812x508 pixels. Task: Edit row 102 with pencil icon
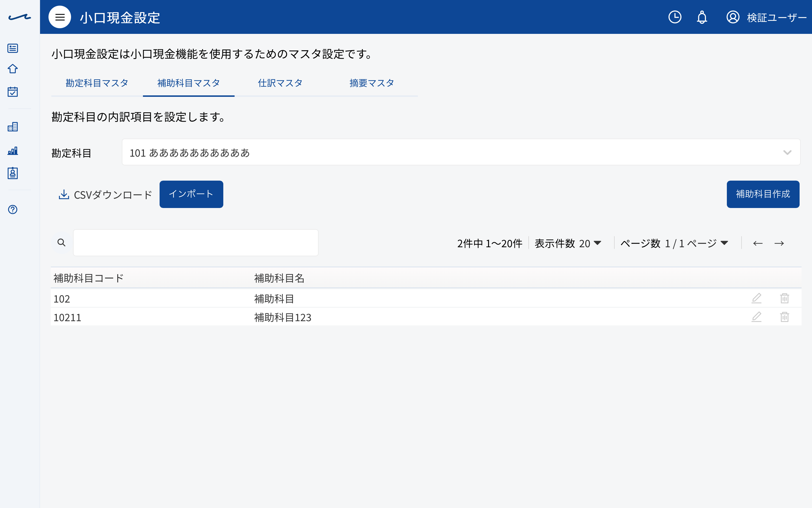tap(756, 298)
